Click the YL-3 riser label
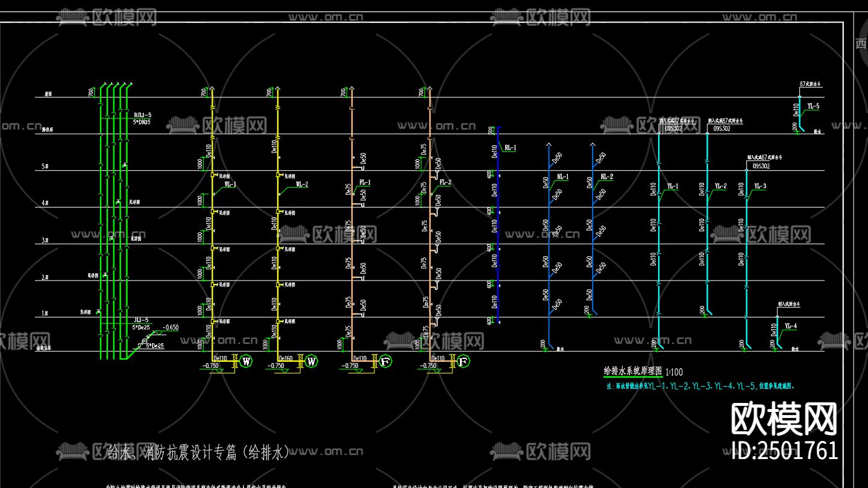 click(760, 186)
